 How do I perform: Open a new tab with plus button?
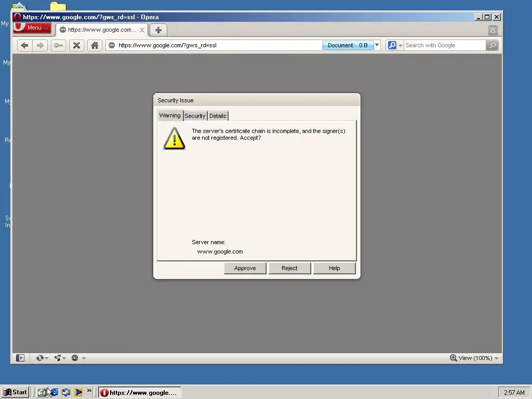pyautogui.click(x=158, y=30)
